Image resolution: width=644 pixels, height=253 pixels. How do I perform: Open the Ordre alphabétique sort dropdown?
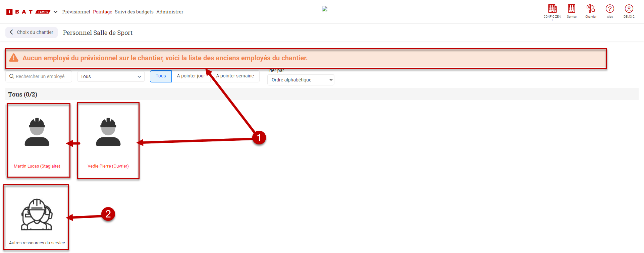pyautogui.click(x=301, y=80)
